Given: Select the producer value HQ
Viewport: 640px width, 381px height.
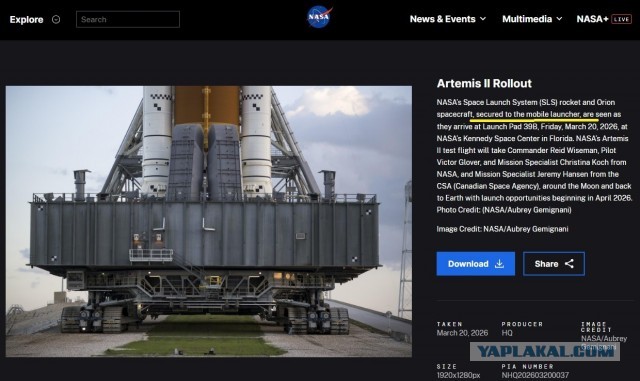Looking at the screenshot, I should click(507, 333).
